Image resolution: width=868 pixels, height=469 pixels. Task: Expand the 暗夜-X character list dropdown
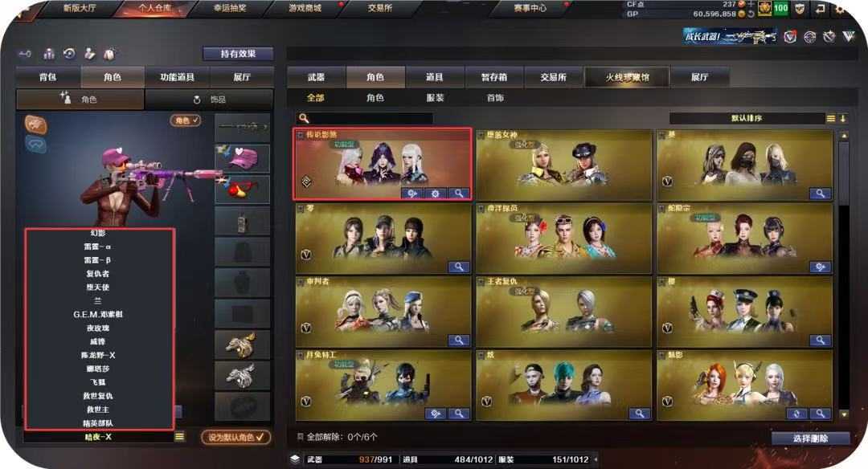pos(179,437)
